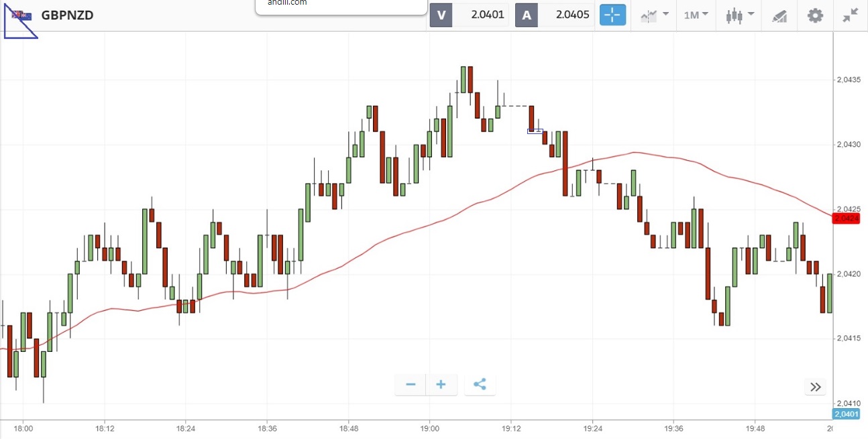Click the V sell price 2.0401 button
Image resolution: width=868 pixels, height=439 pixels.
coord(469,15)
